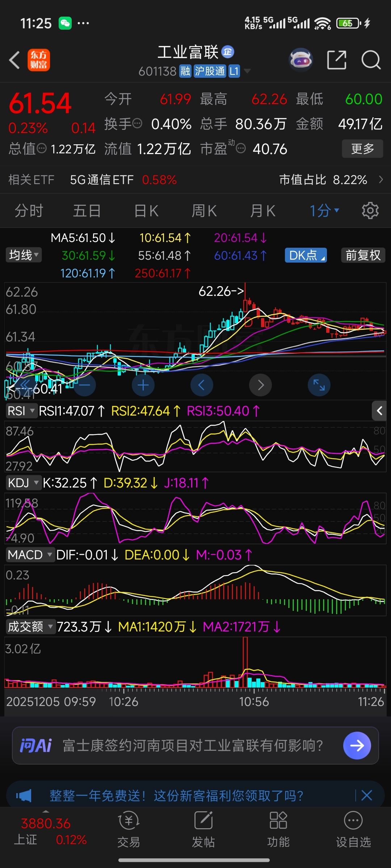This screenshot has width=391, height=868.
Task: Tap the 换手 info icon
Action: pos(137,124)
